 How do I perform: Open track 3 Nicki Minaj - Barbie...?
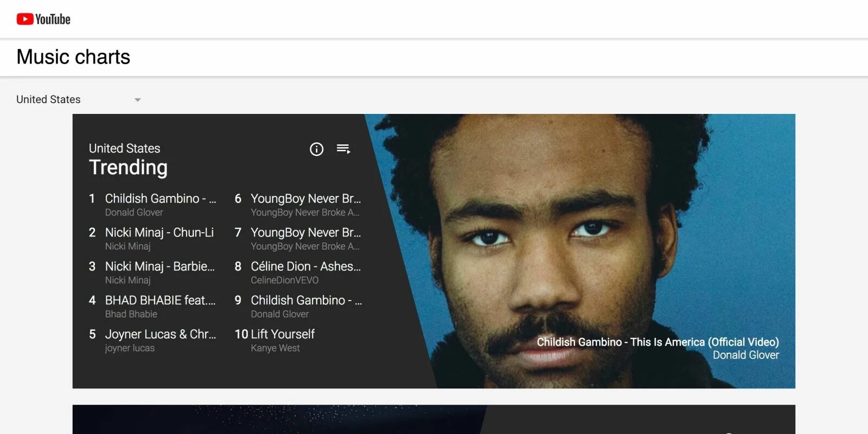pyautogui.click(x=160, y=266)
